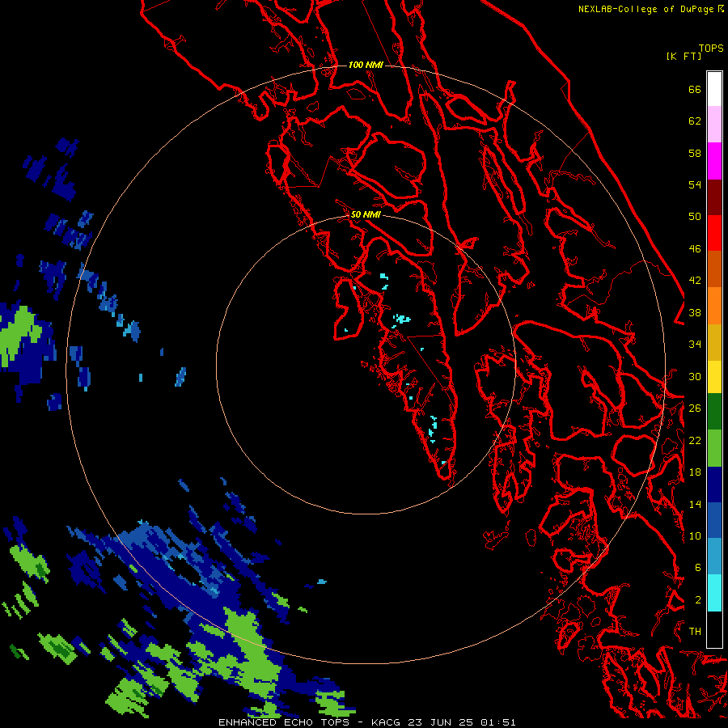Click the white swatch in the tops legend

click(x=714, y=89)
